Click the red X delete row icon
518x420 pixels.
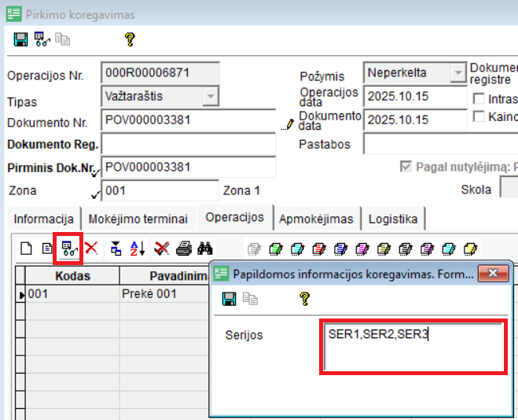[x=91, y=249]
